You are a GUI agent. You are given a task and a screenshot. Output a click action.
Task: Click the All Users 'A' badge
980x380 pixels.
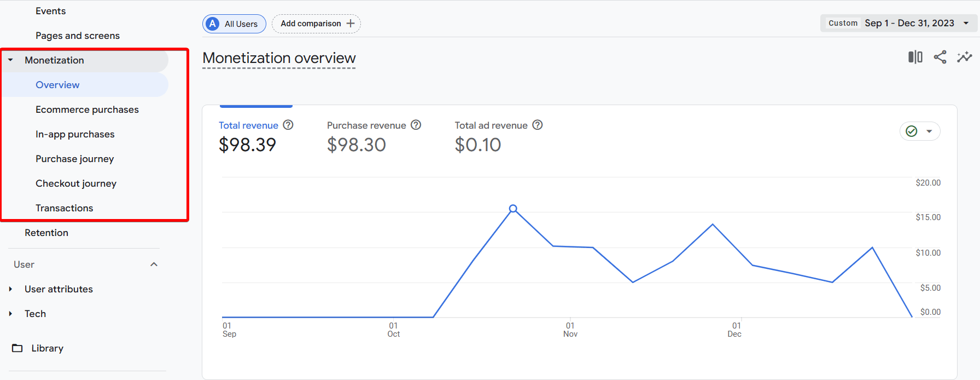[213, 24]
